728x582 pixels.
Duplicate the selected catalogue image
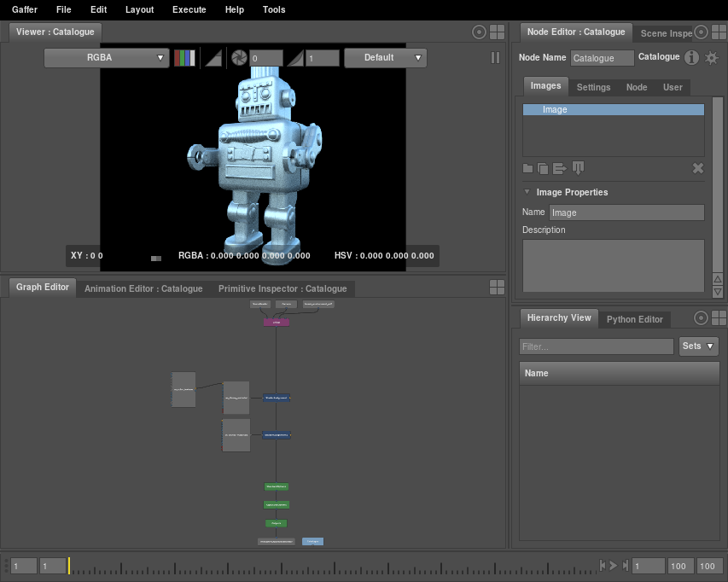543,168
